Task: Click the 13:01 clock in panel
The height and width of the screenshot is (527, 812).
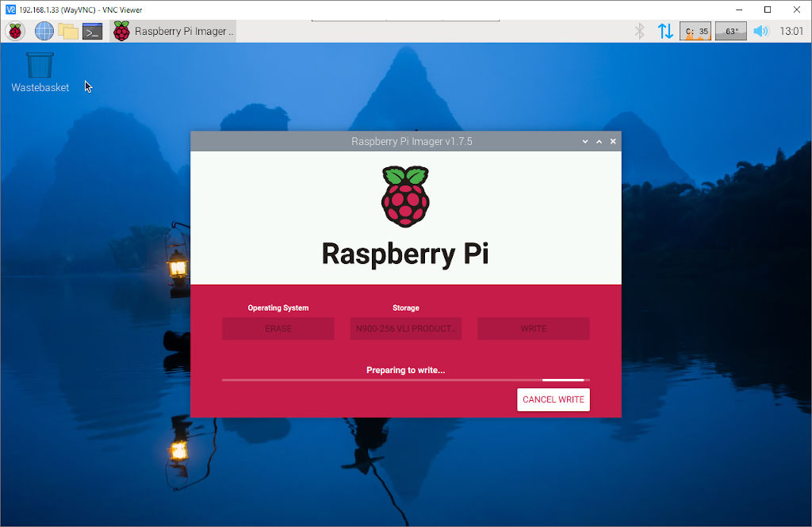Action: tap(791, 31)
